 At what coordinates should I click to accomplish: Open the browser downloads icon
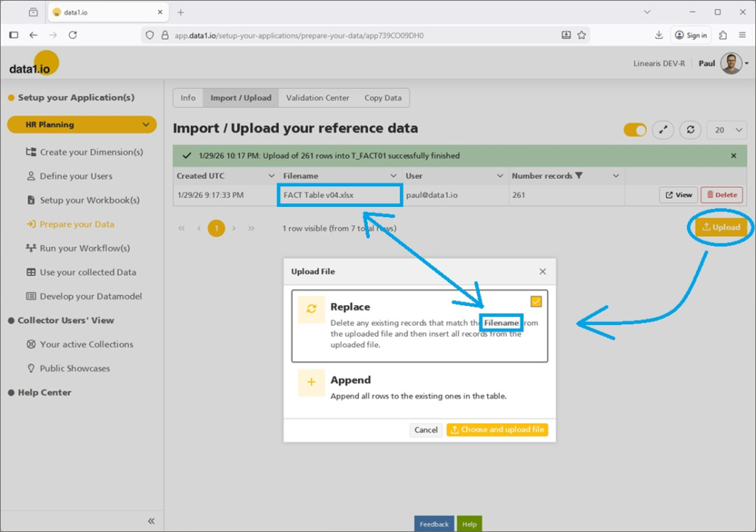(x=658, y=35)
